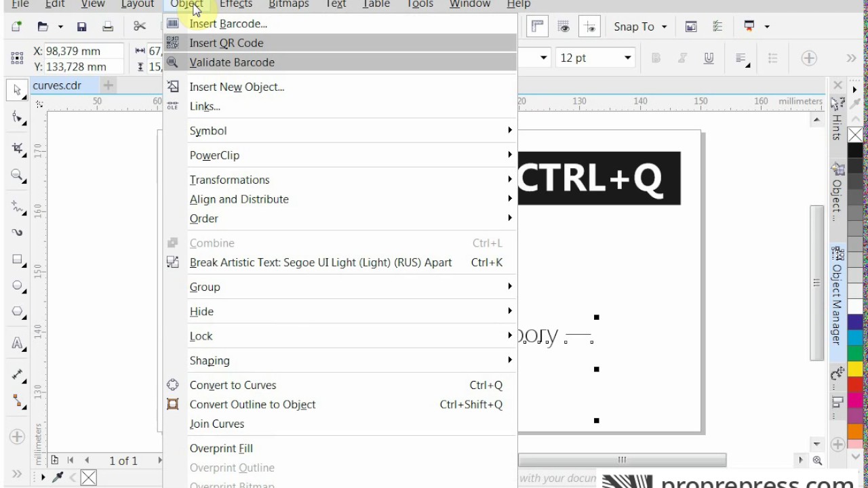Expand the Transformations submenu
Image resolution: width=868 pixels, height=488 pixels.
340,180
